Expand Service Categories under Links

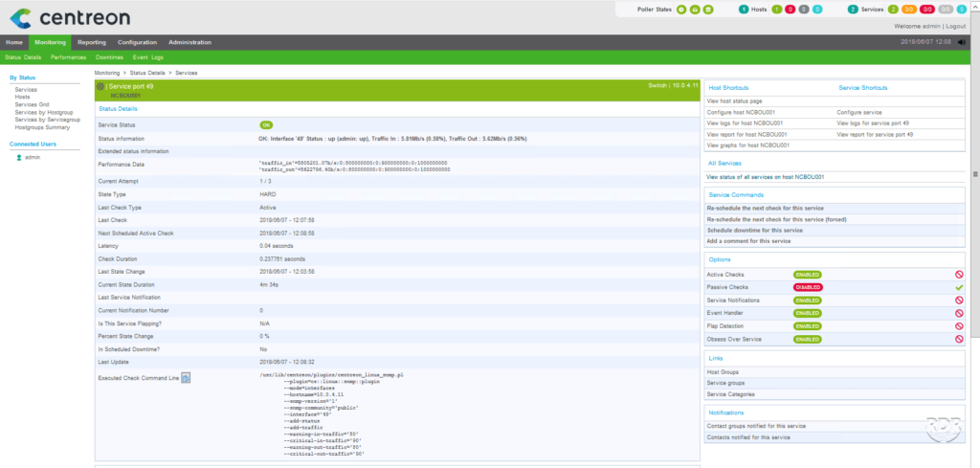pyautogui.click(x=730, y=394)
